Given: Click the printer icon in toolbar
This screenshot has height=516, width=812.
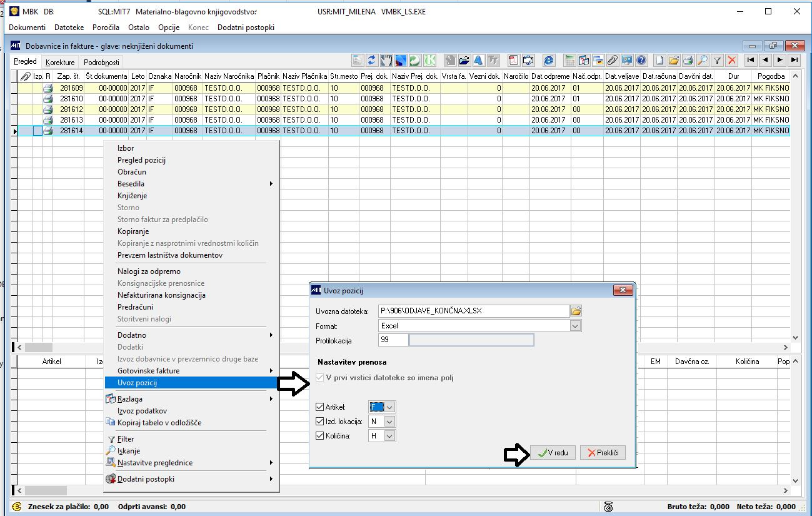Looking at the screenshot, I should 688,61.
